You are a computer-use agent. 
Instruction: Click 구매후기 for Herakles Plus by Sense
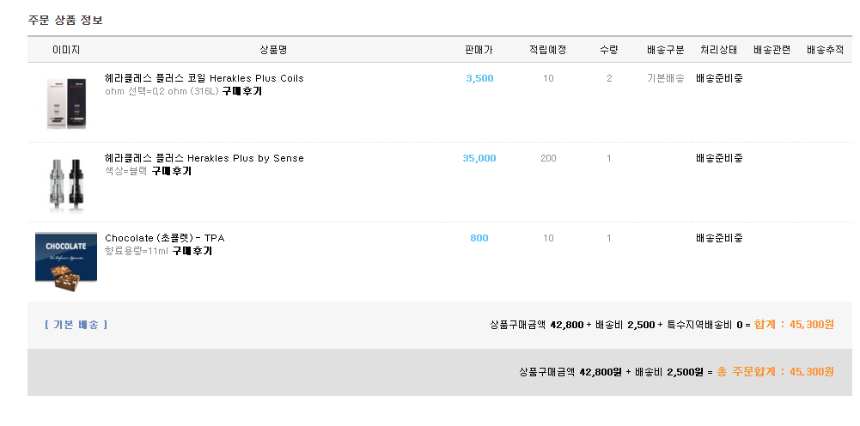pos(171,171)
